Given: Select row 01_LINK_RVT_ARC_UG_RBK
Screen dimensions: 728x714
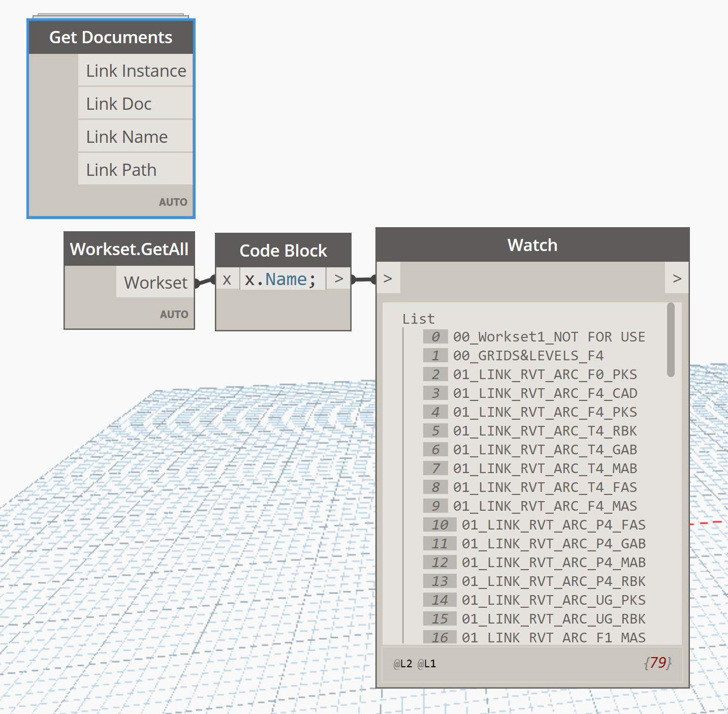Looking at the screenshot, I should 534,619.
